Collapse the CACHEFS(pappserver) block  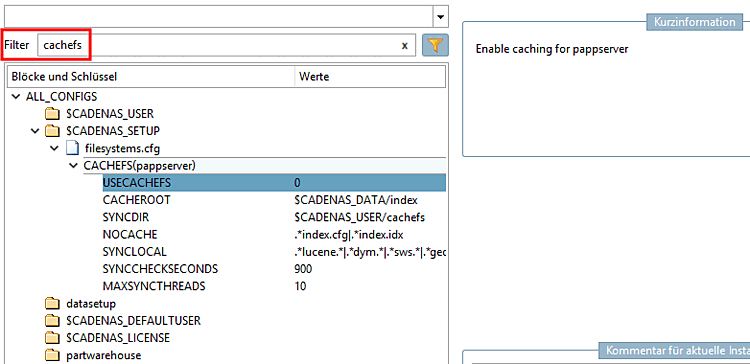coord(74,165)
